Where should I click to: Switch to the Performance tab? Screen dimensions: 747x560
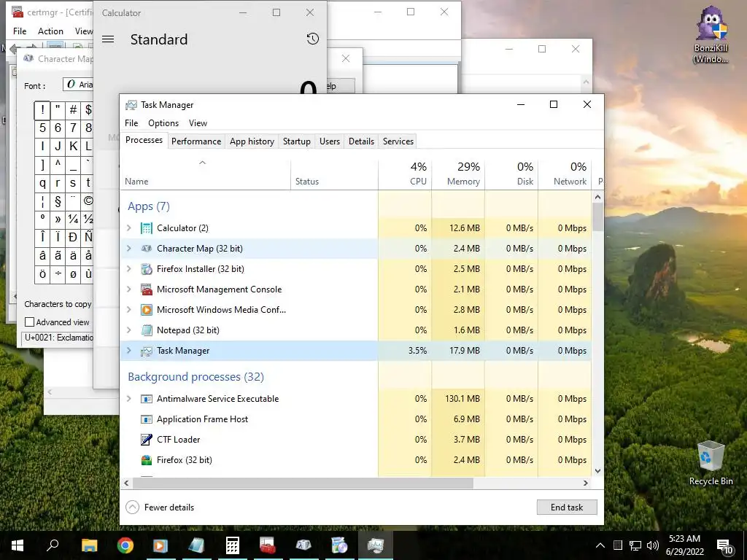click(196, 141)
